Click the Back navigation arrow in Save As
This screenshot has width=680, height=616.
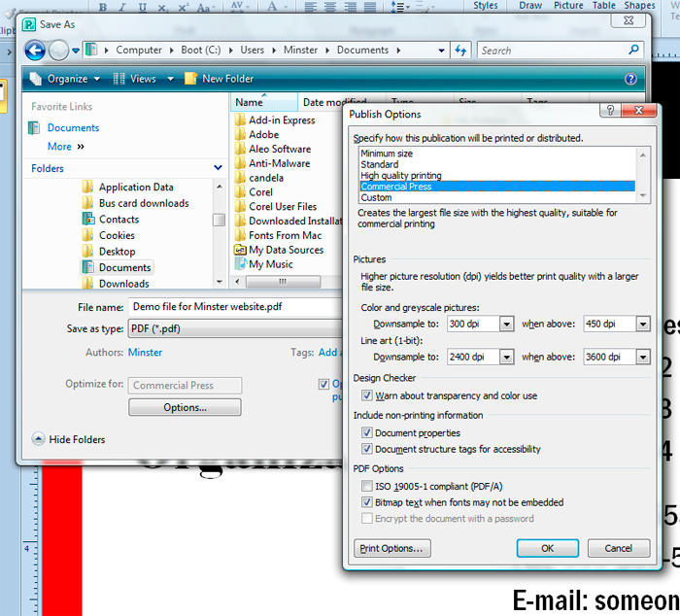[x=35, y=51]
